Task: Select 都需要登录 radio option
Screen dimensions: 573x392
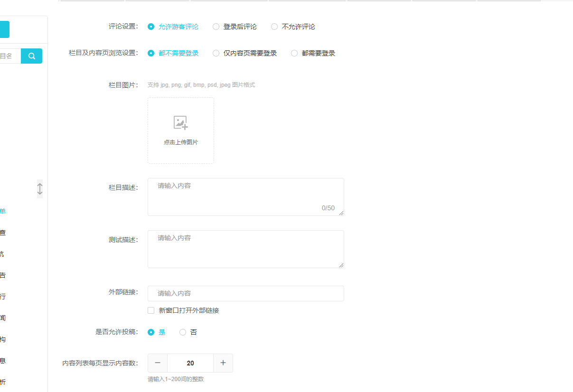Action: click(x=294, y=54)
